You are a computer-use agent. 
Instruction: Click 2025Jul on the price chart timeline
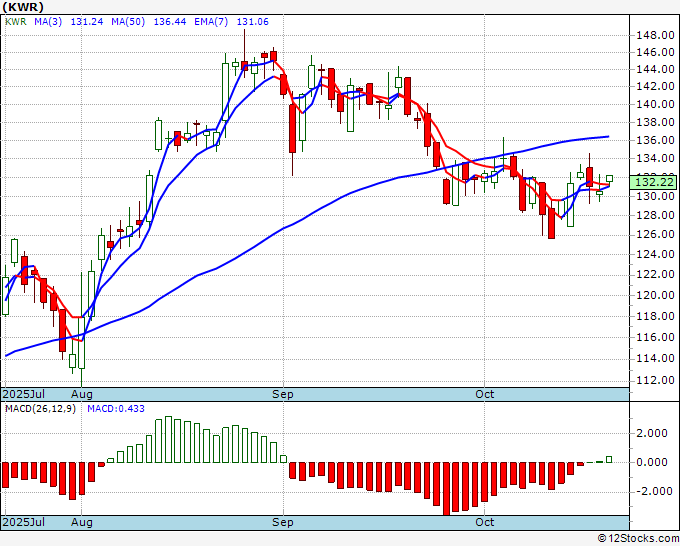tap(23, 394)
